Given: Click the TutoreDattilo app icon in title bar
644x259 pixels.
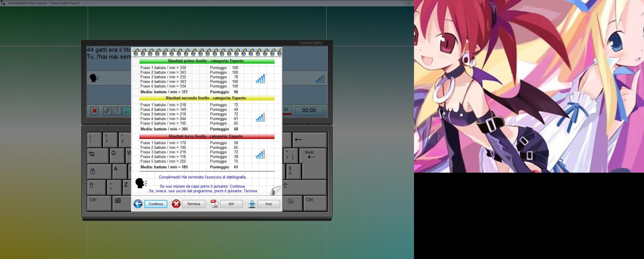Looking at the screenshot, I should [x=3, y=3].
